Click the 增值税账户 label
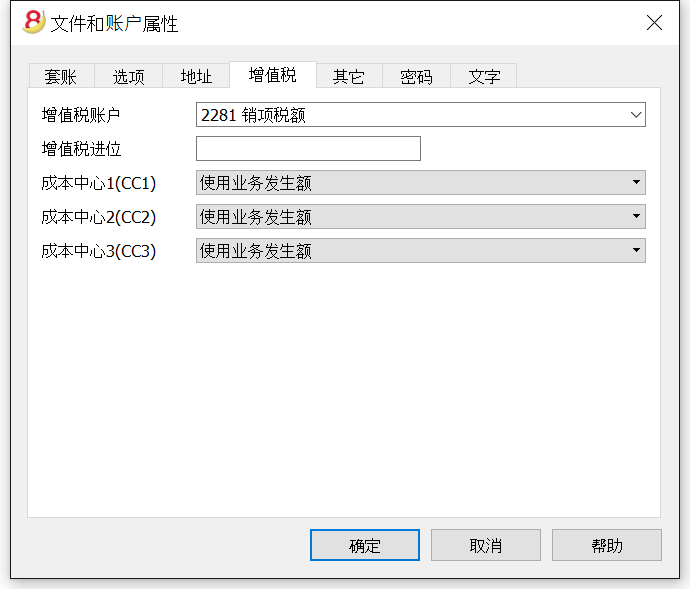The image size is (690, 589). [x=81, y=115]
